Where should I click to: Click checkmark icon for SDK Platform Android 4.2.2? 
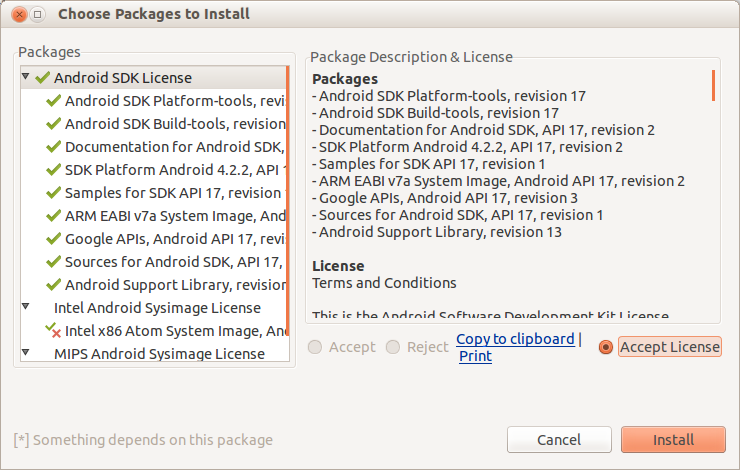click(53, 169)
